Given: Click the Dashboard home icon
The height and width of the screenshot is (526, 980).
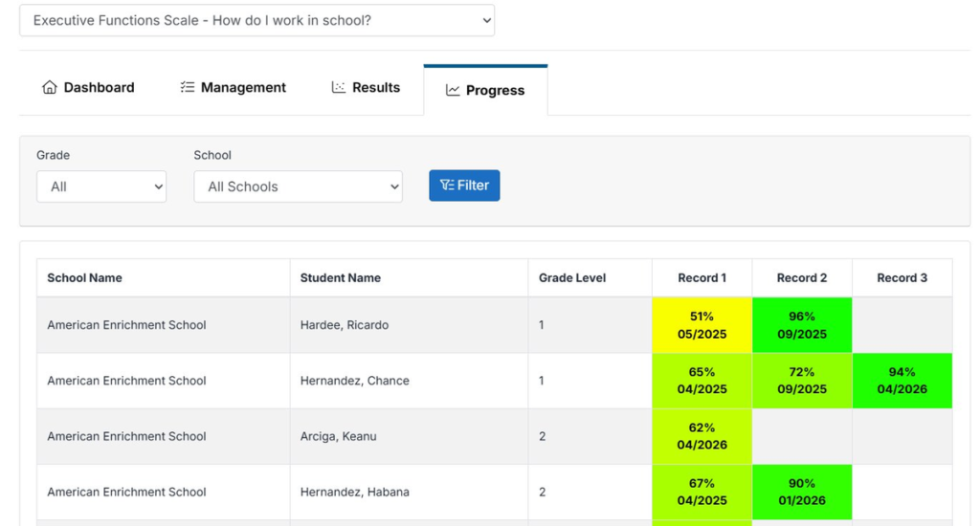Looking at the screenshot, I should click(50, 88).
